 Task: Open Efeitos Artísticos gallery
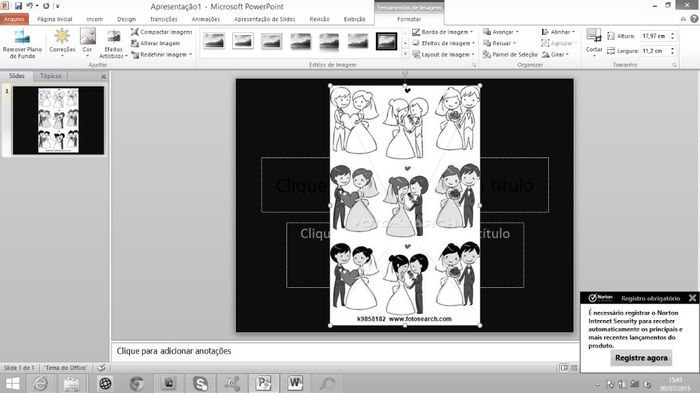pos(113,44)
